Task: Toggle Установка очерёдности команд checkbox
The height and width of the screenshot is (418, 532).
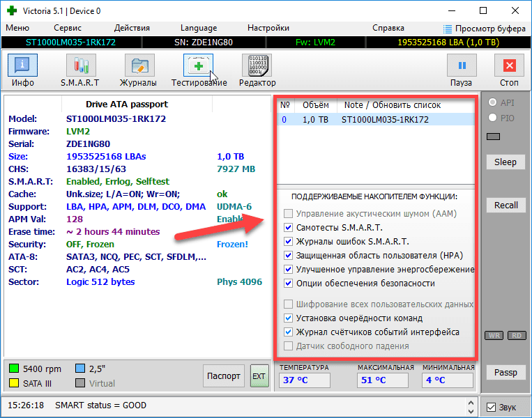Action: click(288, 318)
